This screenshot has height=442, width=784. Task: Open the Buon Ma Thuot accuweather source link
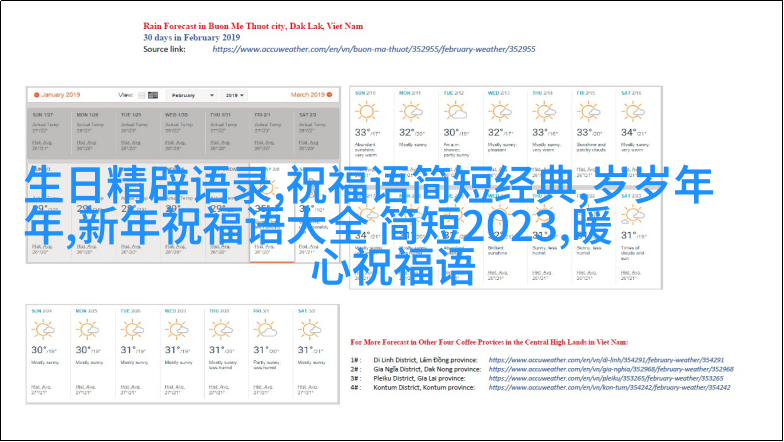pos(374,49)
